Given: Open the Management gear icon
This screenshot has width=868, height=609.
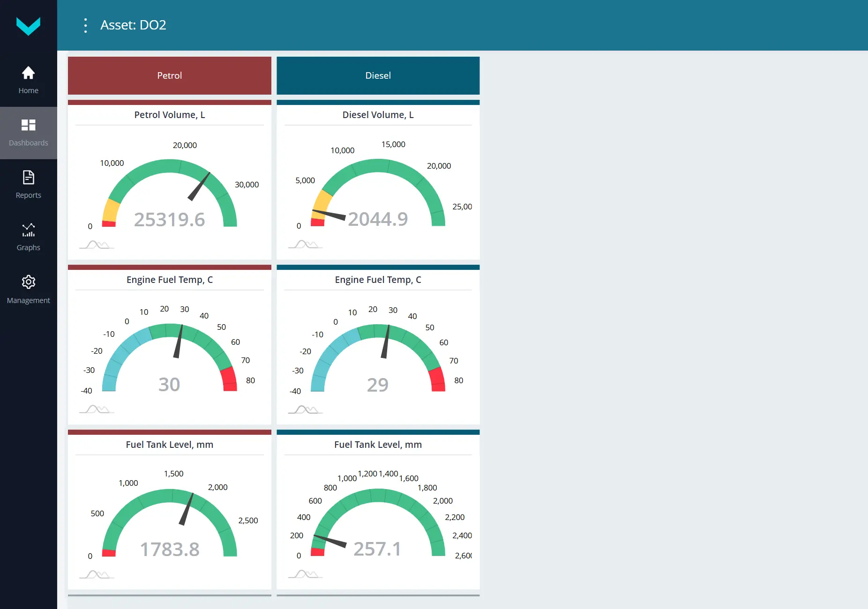Looking at the screenshot, I should 28,282.
